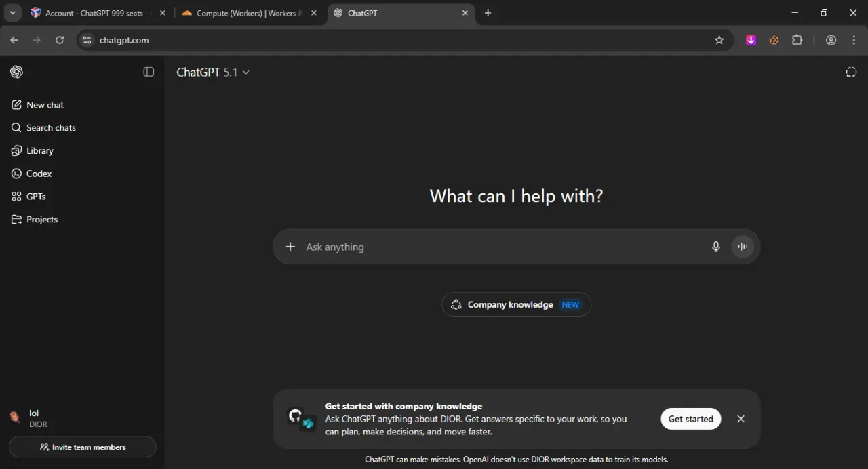
Task: Click the Projects folder icon
Action: (16, 220)
